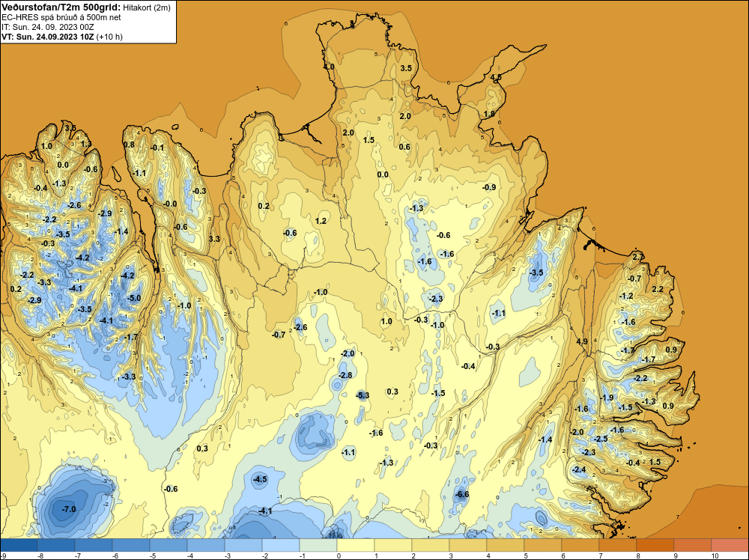Click the legend scale label -9
The height and width of the screenshot is (560, 749).
pyautogui.click(x=3, y=556)
